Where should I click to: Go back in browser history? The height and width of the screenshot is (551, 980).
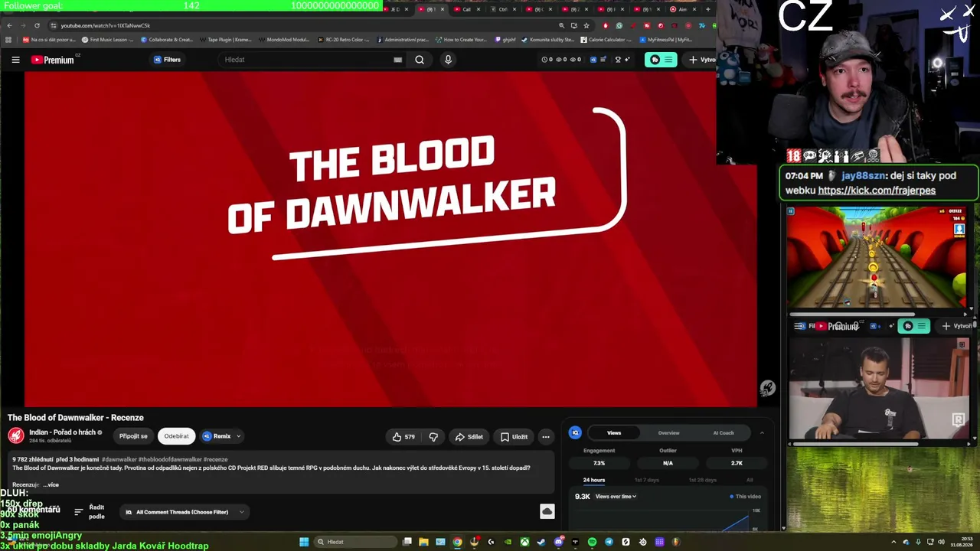pyautogui.click(x=9, y=25)
